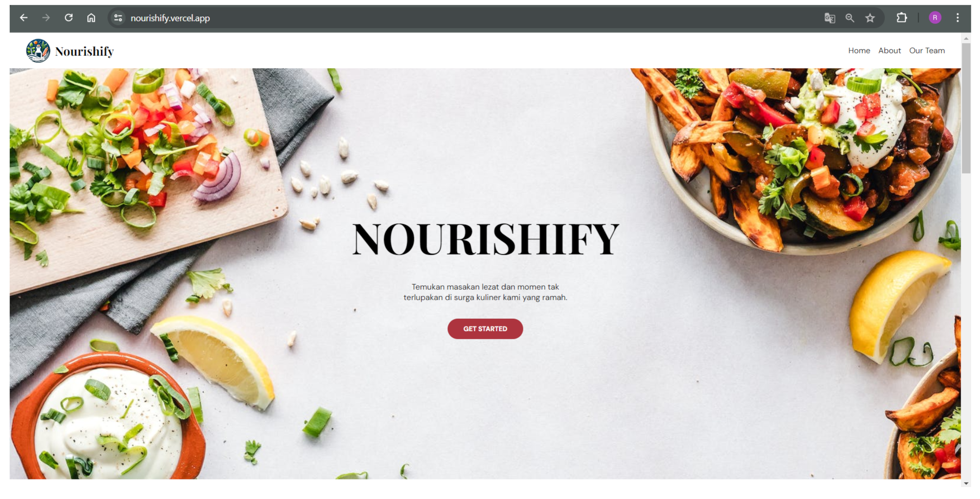Click the zoom magnifier icon in address bar
Image resolution: width=980 pixels, height=499 pixels.
849,18
